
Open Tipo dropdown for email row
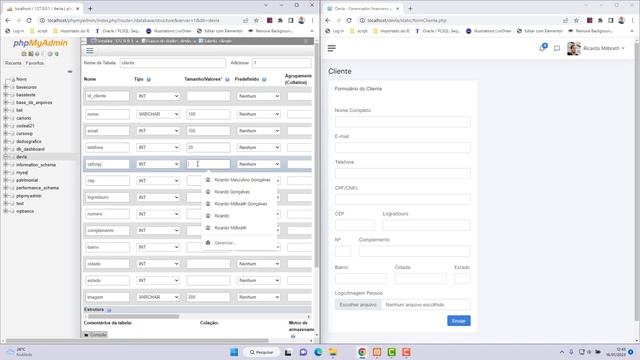[x=158, y=131]
